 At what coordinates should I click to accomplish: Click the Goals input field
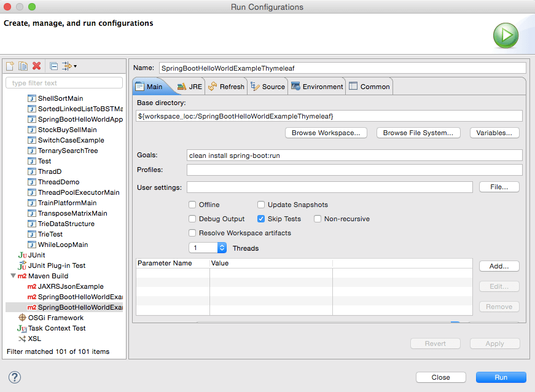tap(354, 155)
